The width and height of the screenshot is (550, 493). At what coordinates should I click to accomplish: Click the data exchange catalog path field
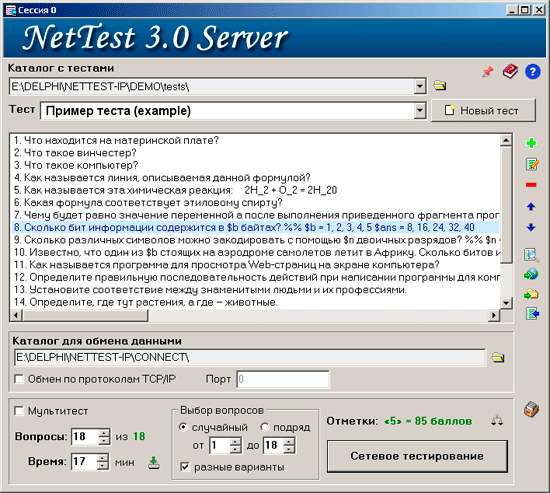point(250,358)
